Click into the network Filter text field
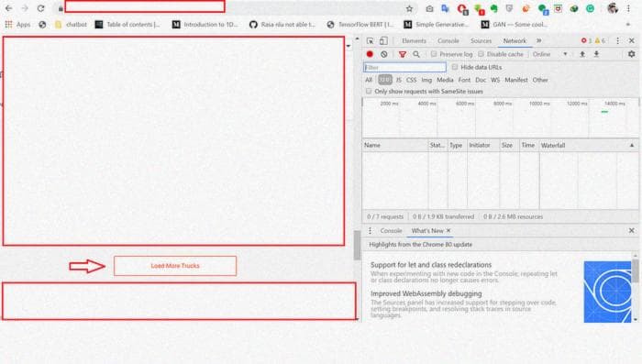 tap(404, 67)
